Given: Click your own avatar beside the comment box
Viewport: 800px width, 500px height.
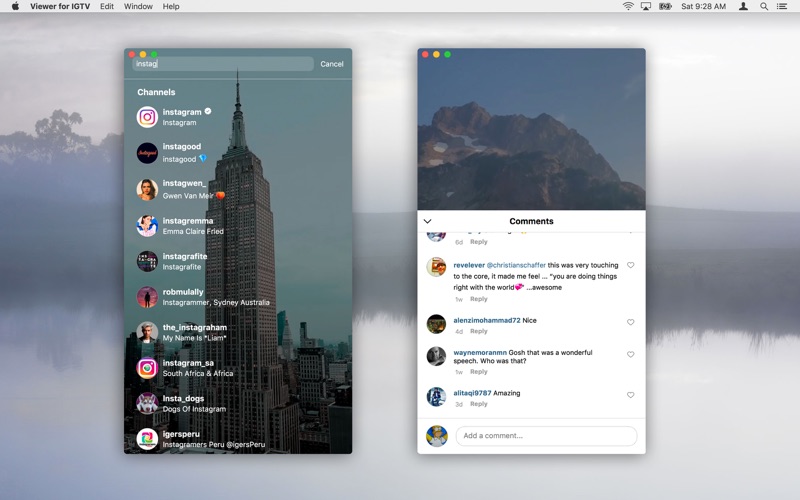Looking at the screenshot, I should 437,436.
